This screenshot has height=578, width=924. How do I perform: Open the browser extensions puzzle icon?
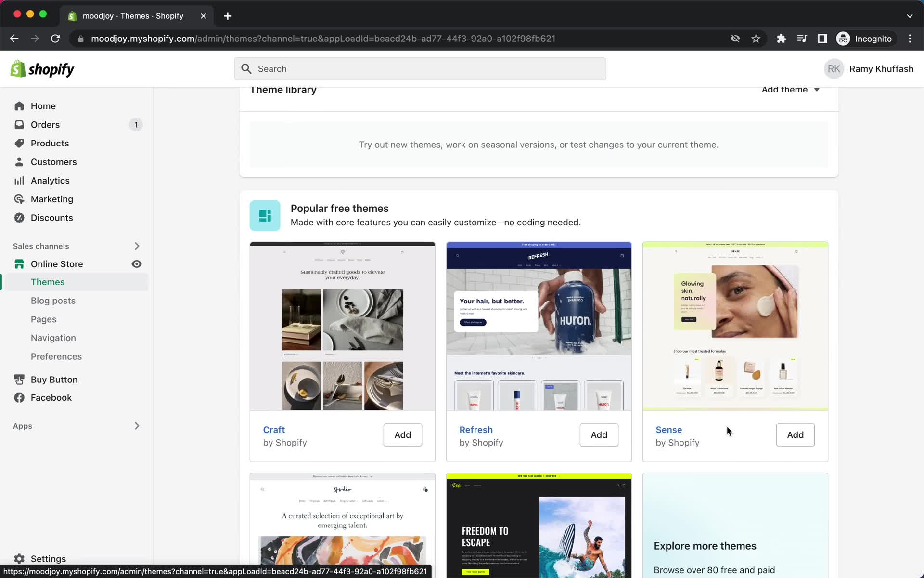coord(781,39)
